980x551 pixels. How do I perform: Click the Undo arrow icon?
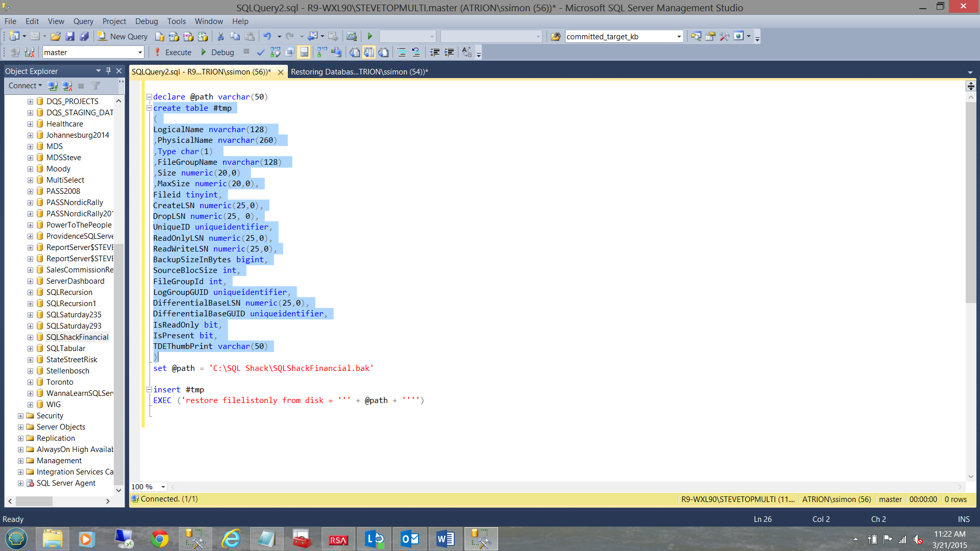tap(267, 36)
